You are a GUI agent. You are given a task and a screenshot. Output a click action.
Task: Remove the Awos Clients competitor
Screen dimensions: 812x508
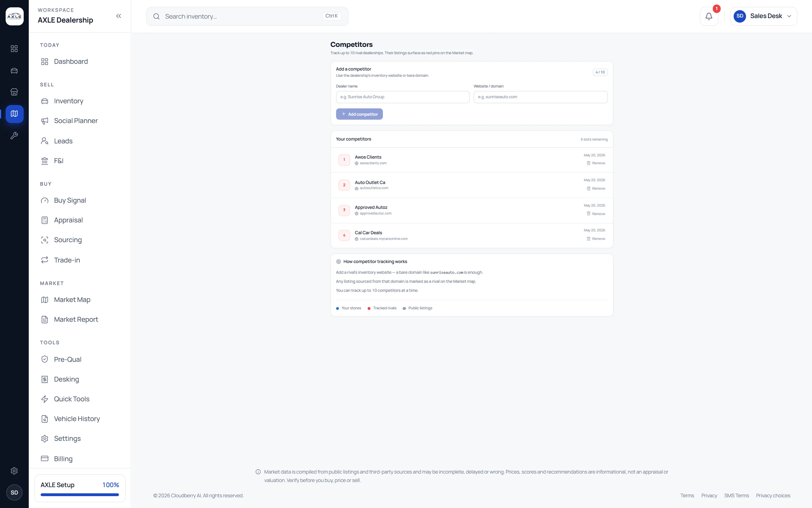[596, 163]
